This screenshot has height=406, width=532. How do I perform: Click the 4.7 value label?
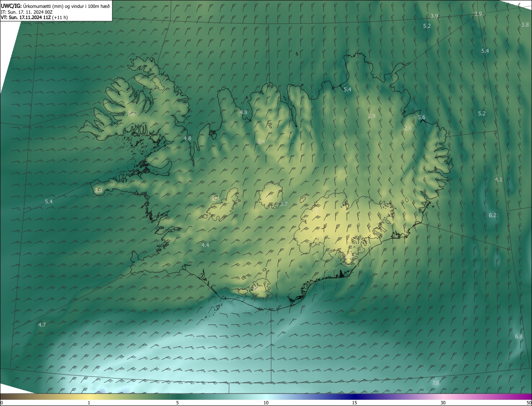[x=42, y=325]
